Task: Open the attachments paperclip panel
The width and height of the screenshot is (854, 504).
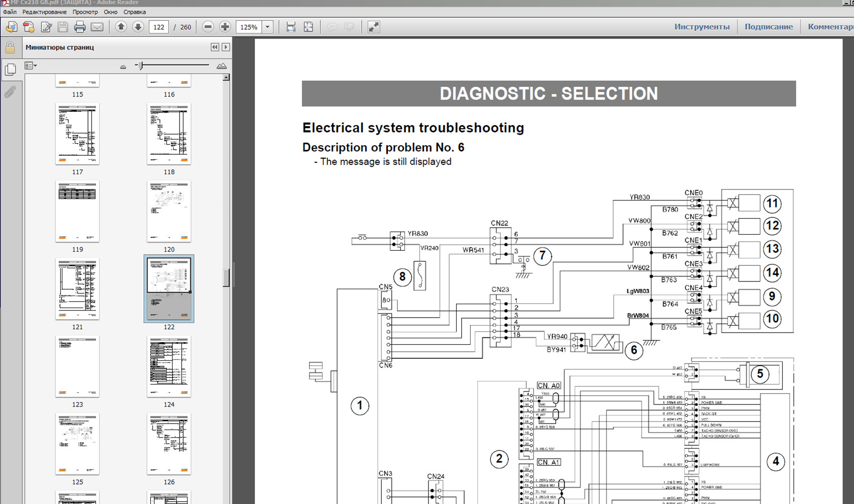Action: 10,92
